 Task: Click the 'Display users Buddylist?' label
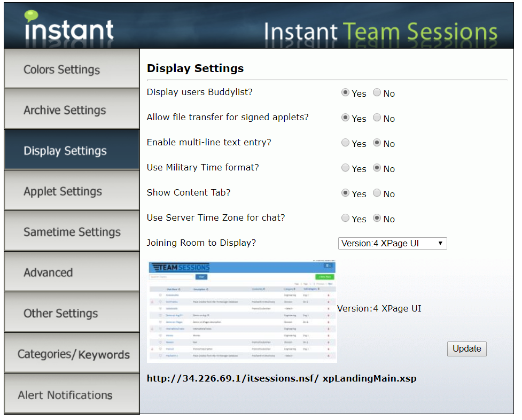tap(200, 92)
